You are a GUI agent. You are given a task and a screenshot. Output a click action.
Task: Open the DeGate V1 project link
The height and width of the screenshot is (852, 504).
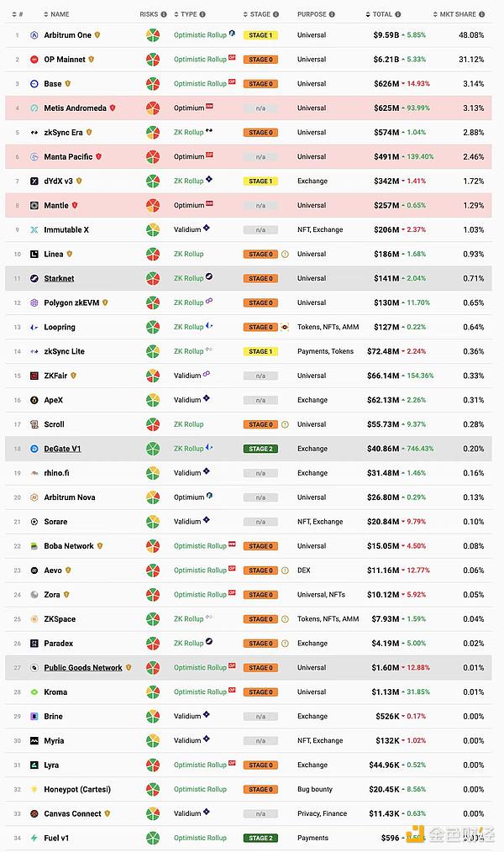pos(62,450)
